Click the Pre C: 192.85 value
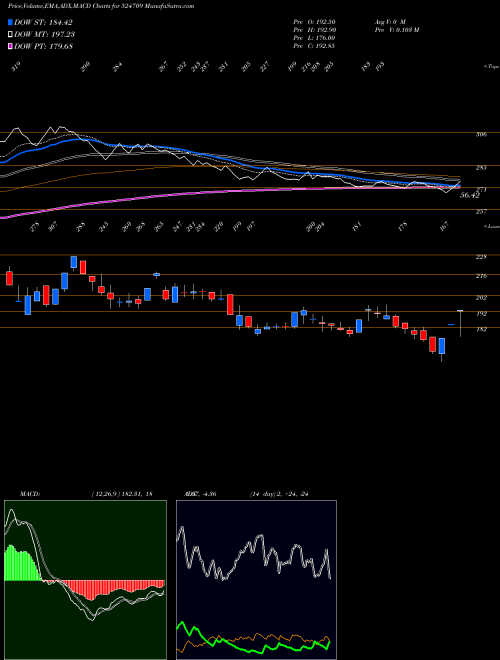This screenshot has height=660, width=500. (314, 46)
